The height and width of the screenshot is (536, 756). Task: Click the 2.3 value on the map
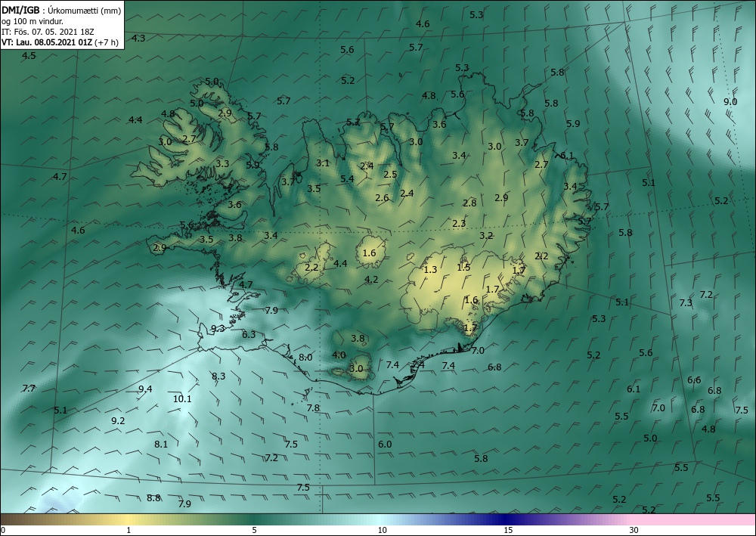coord(460,224)
